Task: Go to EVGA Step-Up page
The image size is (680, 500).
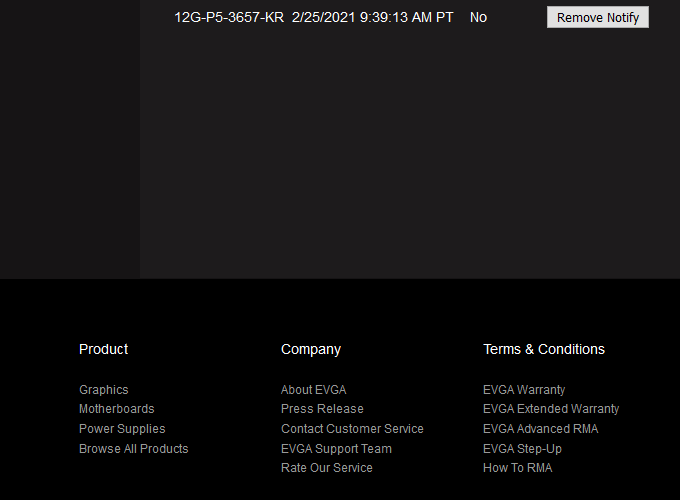Action: [522, 449]
